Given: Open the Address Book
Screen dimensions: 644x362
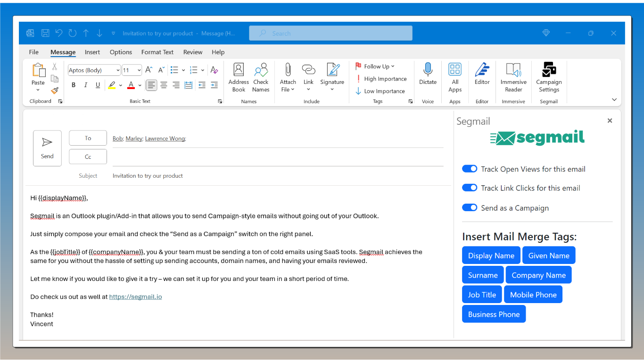Looking at the screenshot, I should coord(239,78).
